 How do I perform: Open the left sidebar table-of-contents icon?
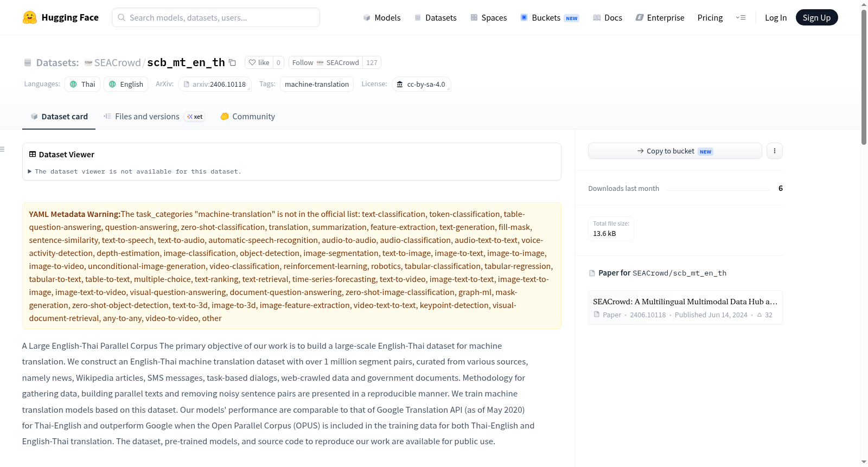click(x=3, y=149)
